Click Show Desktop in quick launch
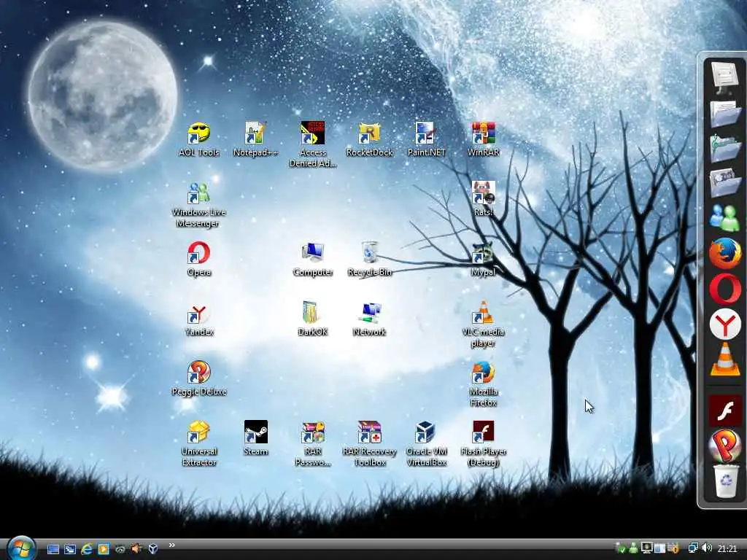747x560 pixels. click(53, 549)
